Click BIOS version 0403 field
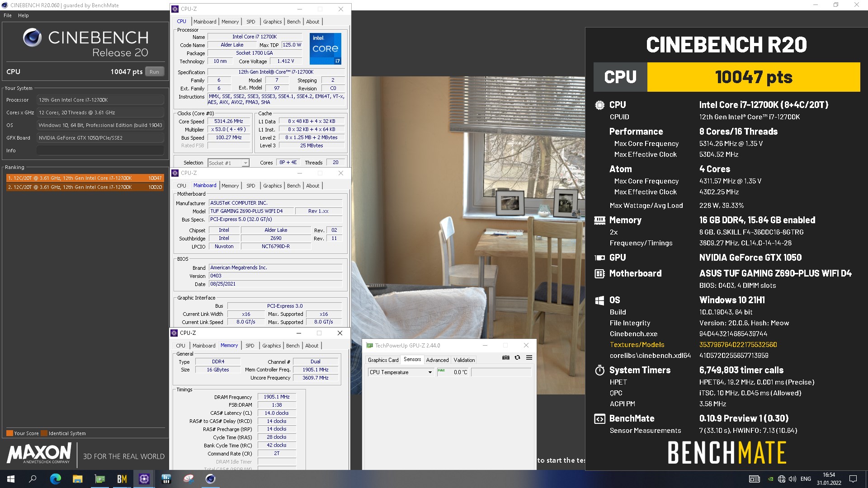 click(275, 276)
